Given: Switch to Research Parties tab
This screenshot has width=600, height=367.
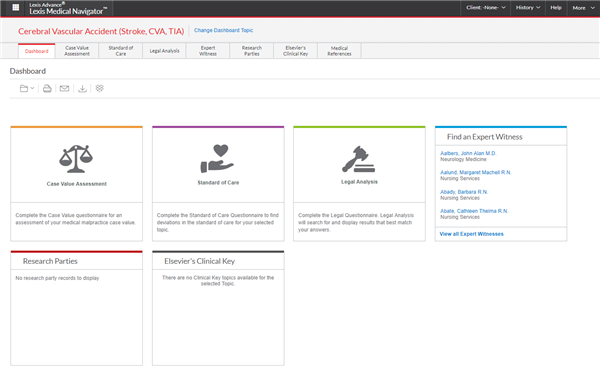Looking at the screenshot, I should (252, 51).
